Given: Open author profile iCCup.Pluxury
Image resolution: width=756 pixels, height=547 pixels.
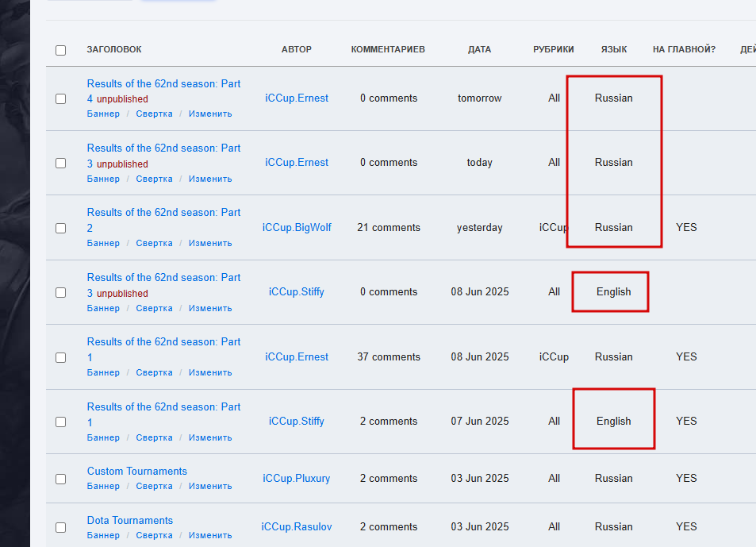Looking at the screenshot, I should pos(297,479).
